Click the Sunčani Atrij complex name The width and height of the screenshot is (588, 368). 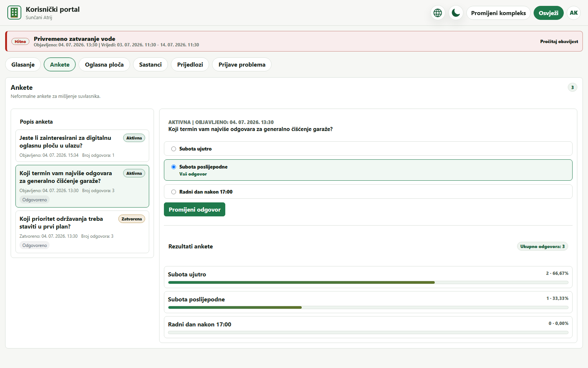tap(39, 18)
